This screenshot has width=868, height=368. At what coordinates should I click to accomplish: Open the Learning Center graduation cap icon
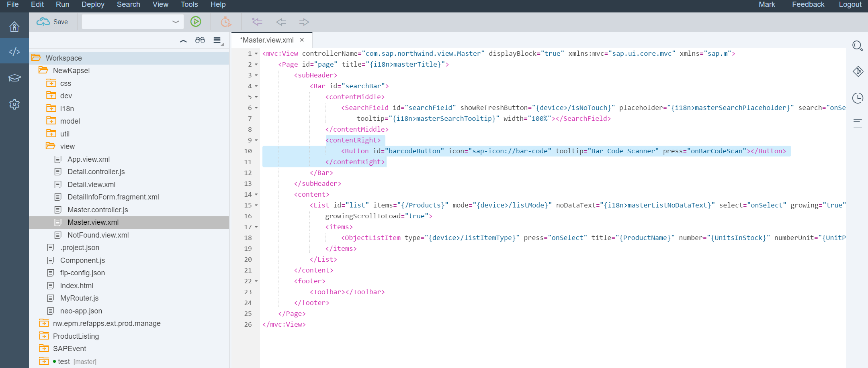tap(14, 78)
